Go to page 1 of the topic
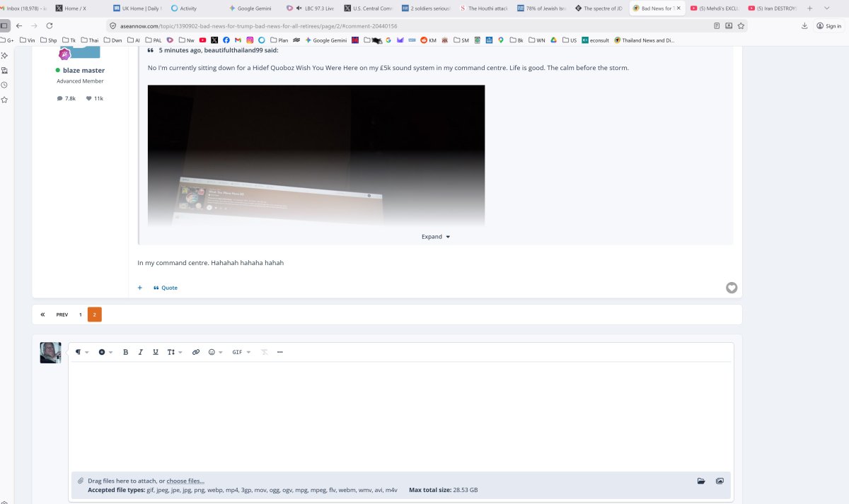The width and height of the screenshot is (849, 504). click(80, 315)
